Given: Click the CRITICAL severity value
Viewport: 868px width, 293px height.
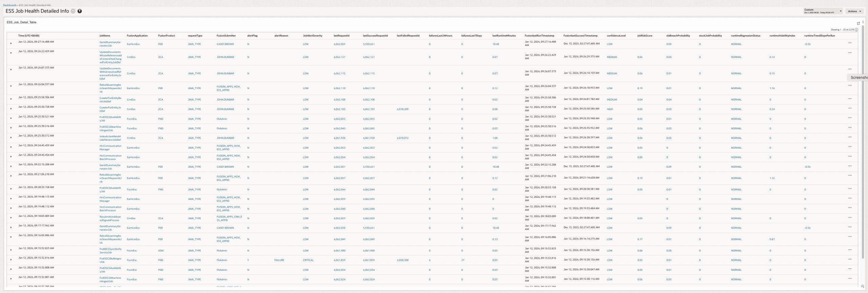Looking at the screenshot, I should click(308, 260).
